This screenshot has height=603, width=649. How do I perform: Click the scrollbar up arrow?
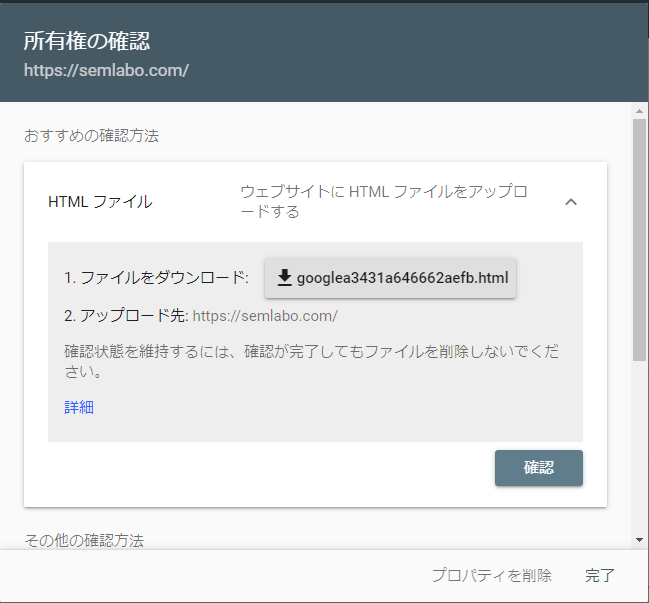(x=640, y=109)
